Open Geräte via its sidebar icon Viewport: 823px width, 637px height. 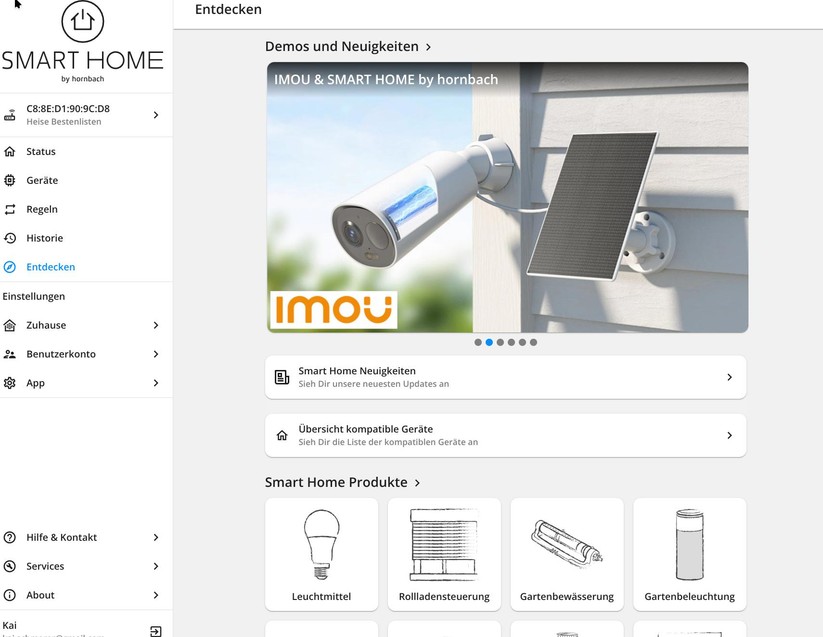(11, 180)
